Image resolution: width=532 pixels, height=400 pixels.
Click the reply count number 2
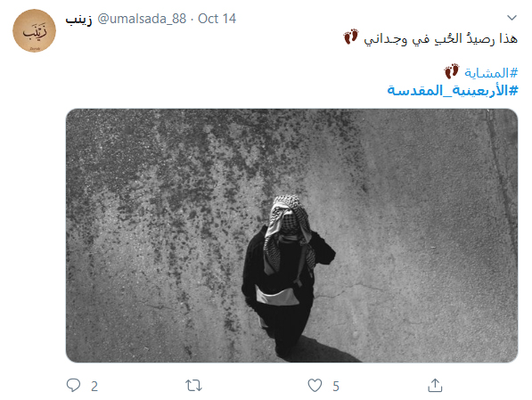click(x=94, y=387)
